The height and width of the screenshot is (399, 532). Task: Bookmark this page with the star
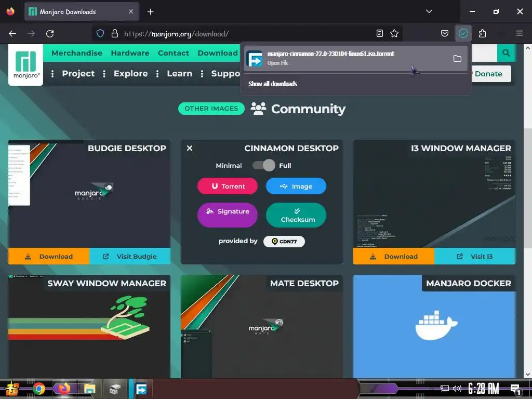click(x=394, y=33)
